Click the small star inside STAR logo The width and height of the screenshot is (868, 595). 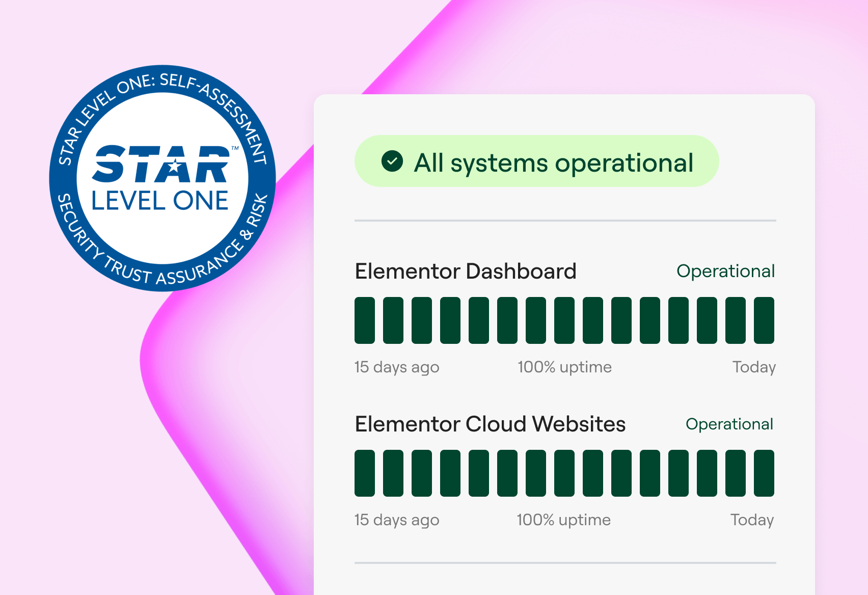point(174,165)
